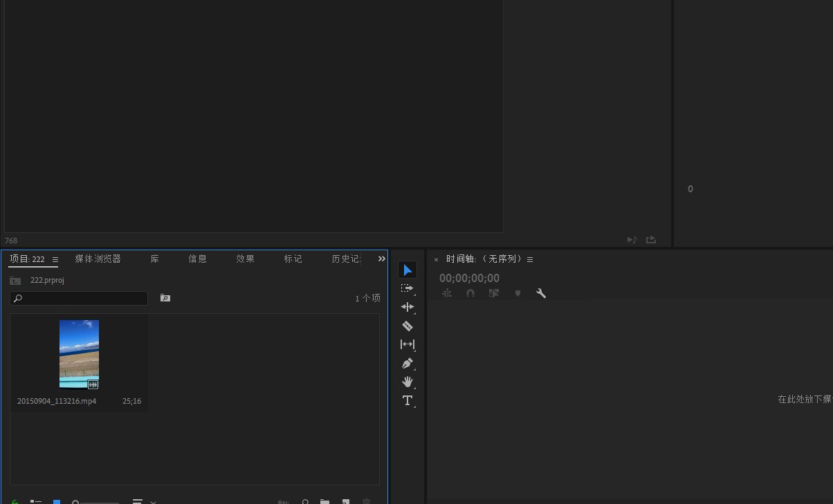
Task: Select the 20150904_113216.mp4 clip thumbnail
Action: pyautogui.click(x=79, y=354)
